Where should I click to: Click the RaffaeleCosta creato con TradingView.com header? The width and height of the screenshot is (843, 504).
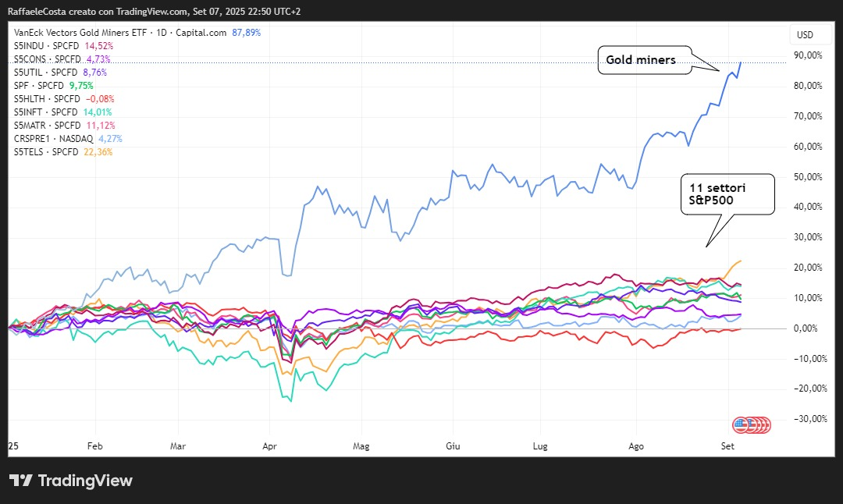pos(155,11)
